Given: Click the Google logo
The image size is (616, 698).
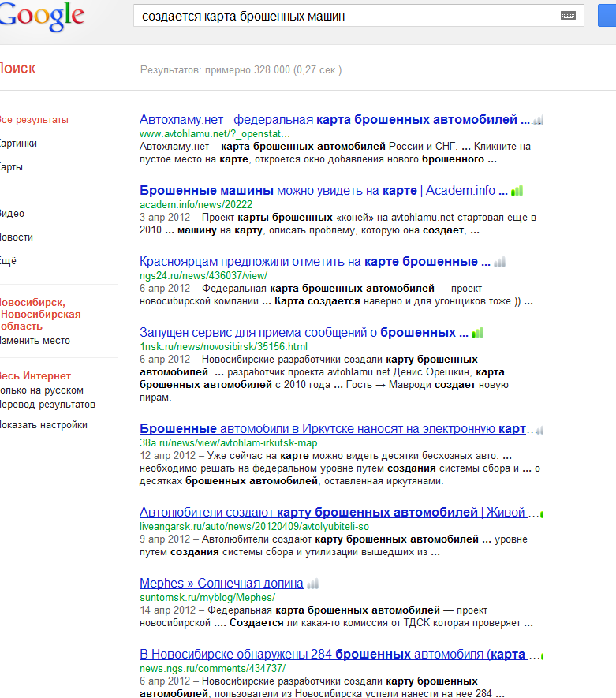Looking at the screenshot, I should click(x=42, y=17).
